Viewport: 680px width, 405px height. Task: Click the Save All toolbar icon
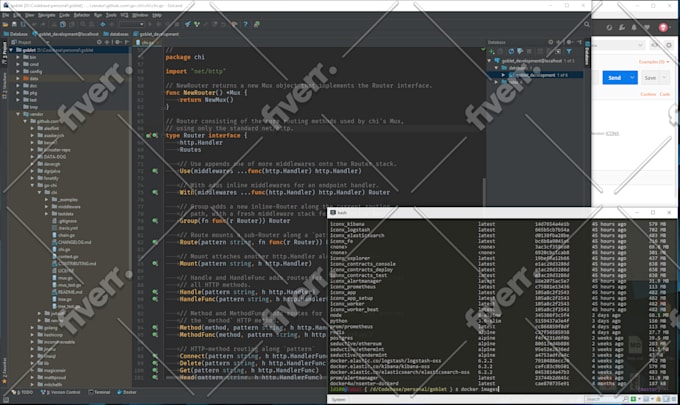click(x=14, y=25)
